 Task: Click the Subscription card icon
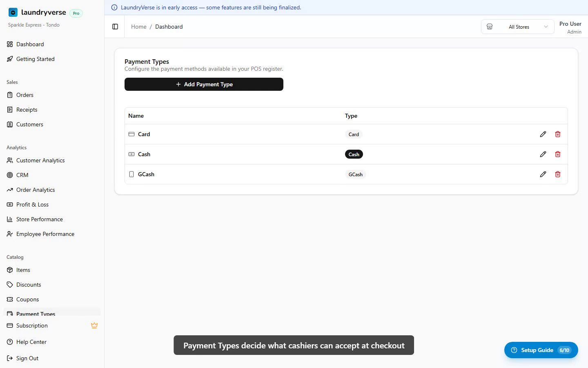(x=10, y=325)
